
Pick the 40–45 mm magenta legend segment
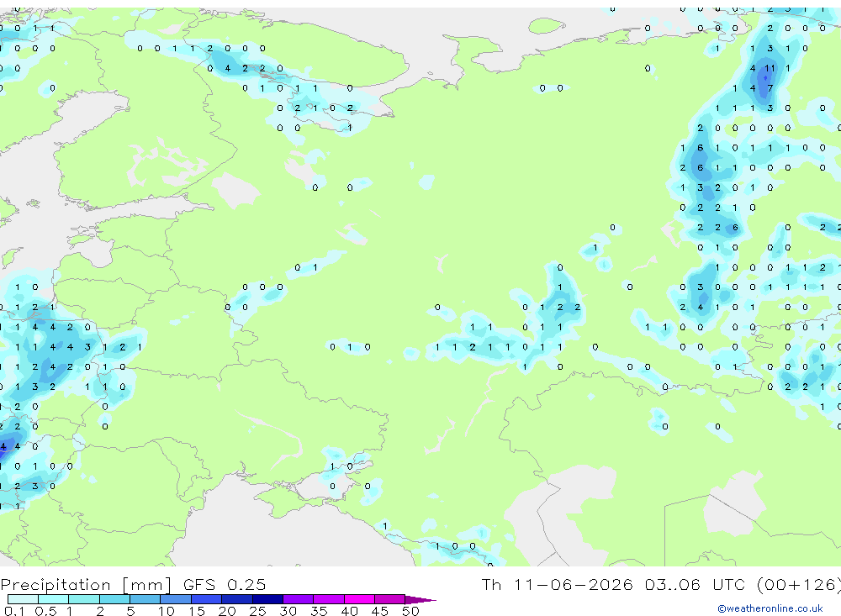point(359,599)
